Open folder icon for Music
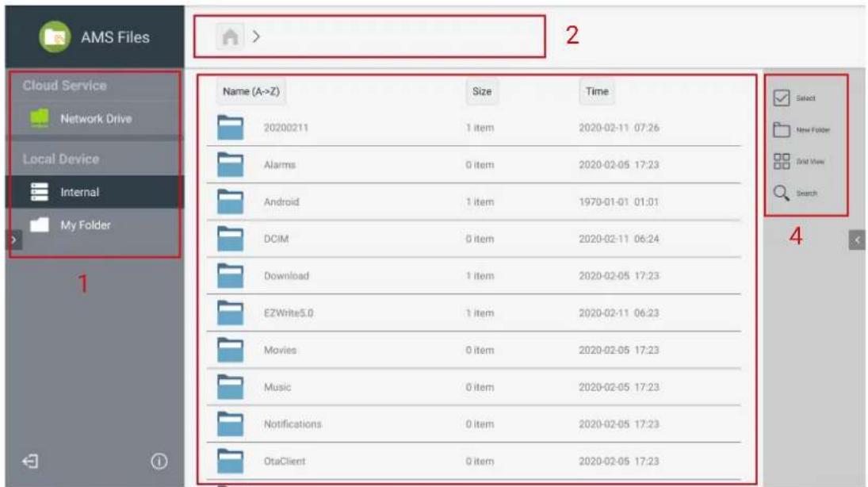 [231, 387]
